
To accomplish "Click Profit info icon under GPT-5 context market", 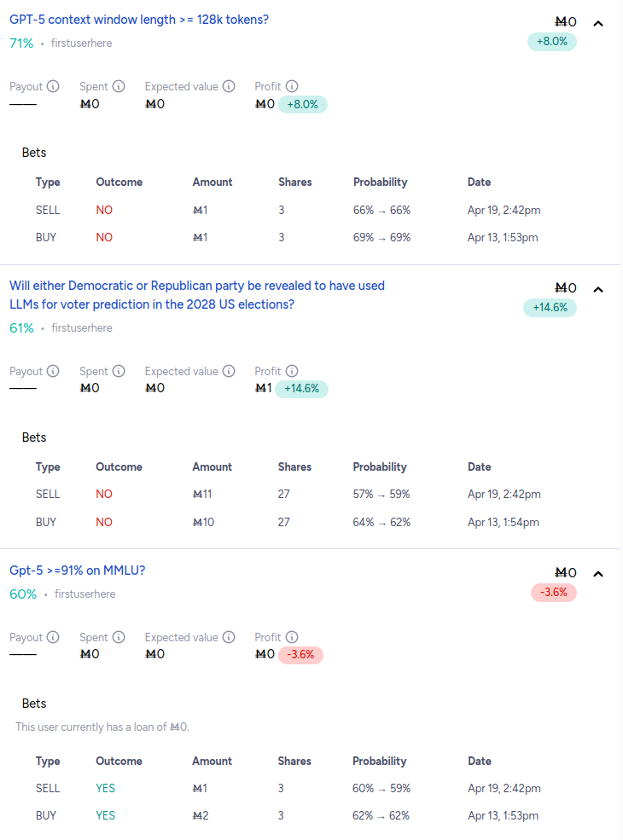I will coord(292,86).
